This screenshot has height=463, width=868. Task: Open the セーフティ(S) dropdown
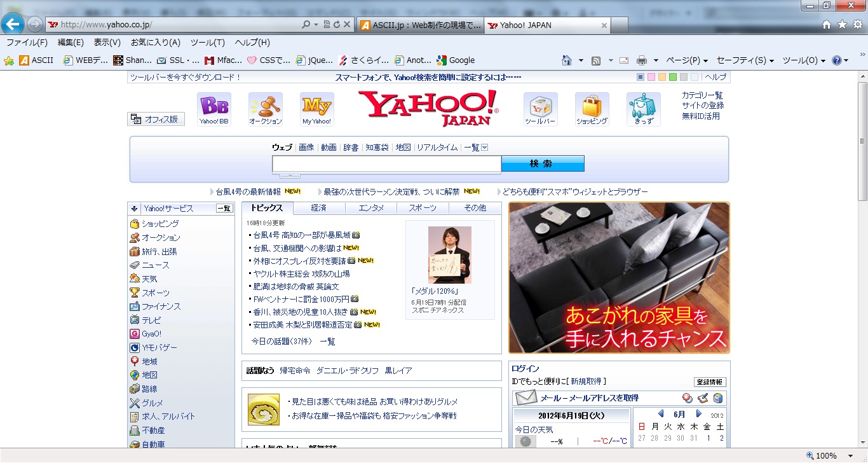tap(745, 60)
